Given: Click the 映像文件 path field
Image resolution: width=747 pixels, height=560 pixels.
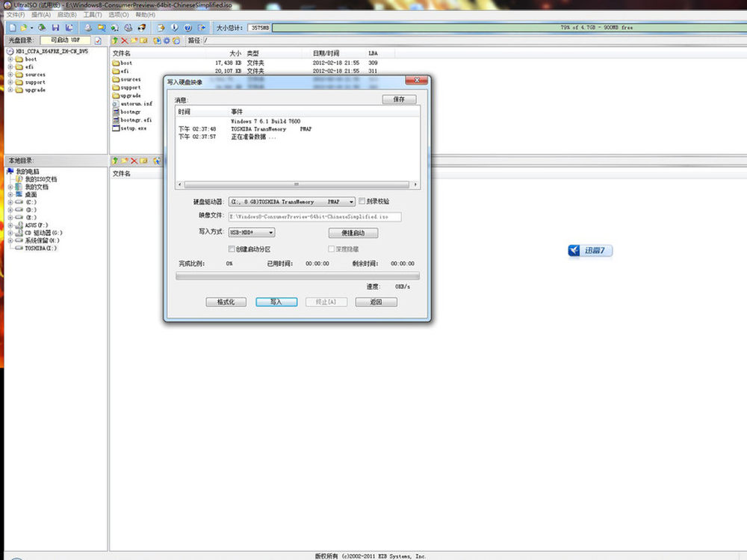Looking at the screenshot, I should click(314, 217).
